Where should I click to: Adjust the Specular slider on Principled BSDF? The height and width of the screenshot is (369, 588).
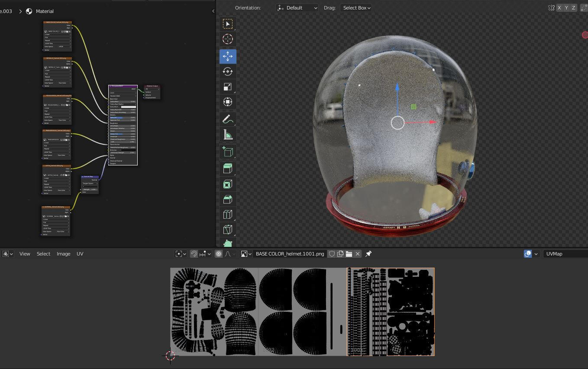click(x=123, y=118)
